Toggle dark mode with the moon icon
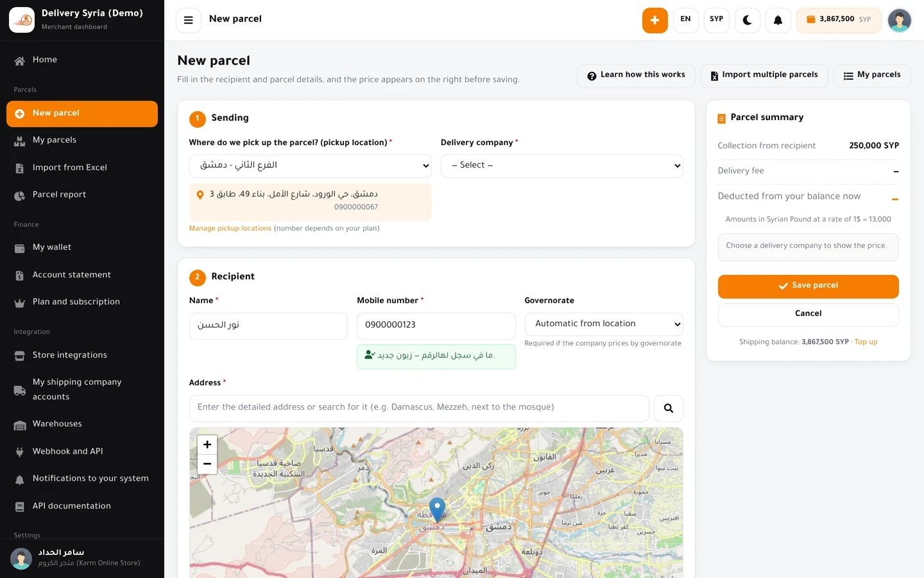924x578 pixels. (x=748, y=20)
